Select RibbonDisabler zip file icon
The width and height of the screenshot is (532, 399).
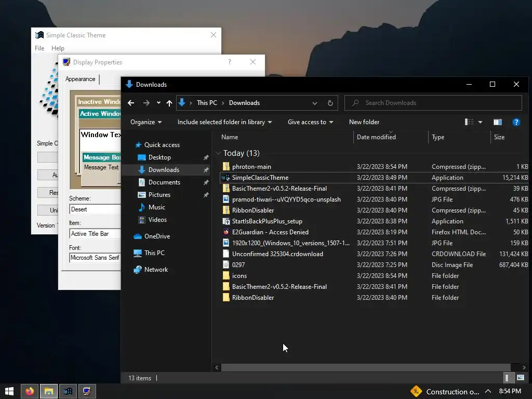coord(226,210)
